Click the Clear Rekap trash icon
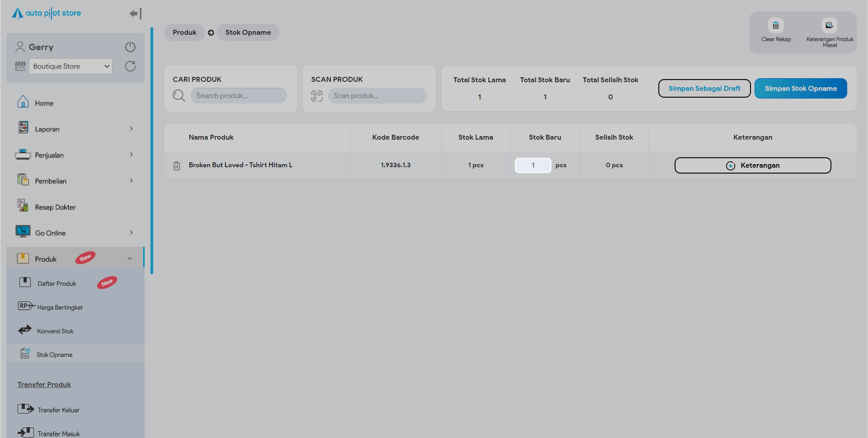Screen dimensions: 868x438 [x=775, y=26]
